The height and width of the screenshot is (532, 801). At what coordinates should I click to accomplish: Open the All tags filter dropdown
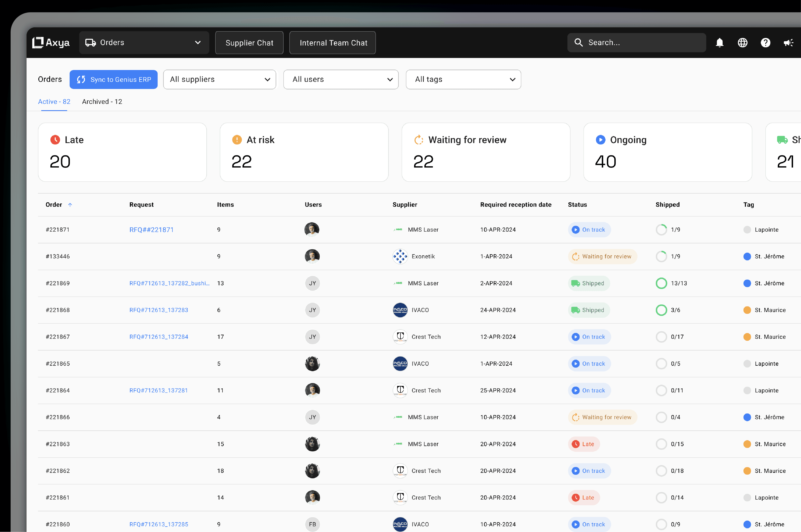point(463,79)
